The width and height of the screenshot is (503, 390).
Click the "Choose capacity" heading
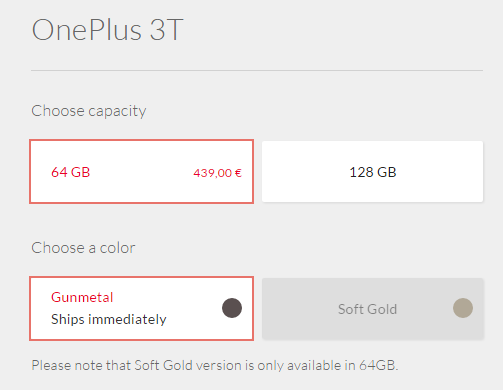point(89,111)
